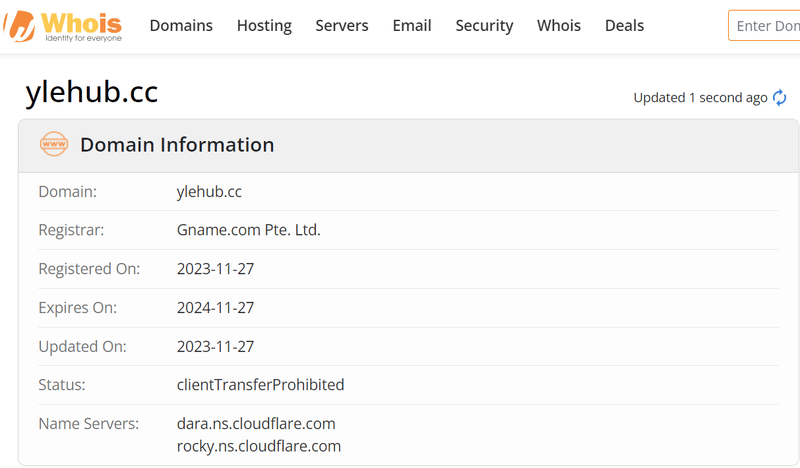Click the 'Domain:' label

[x=67, y=192]
